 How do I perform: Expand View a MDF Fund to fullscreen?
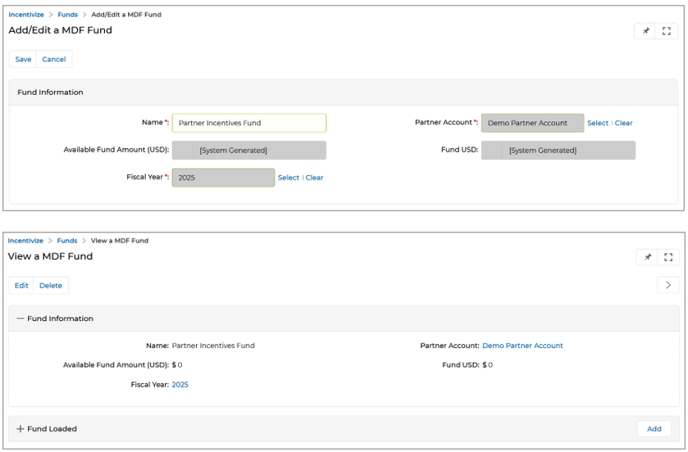667,257
